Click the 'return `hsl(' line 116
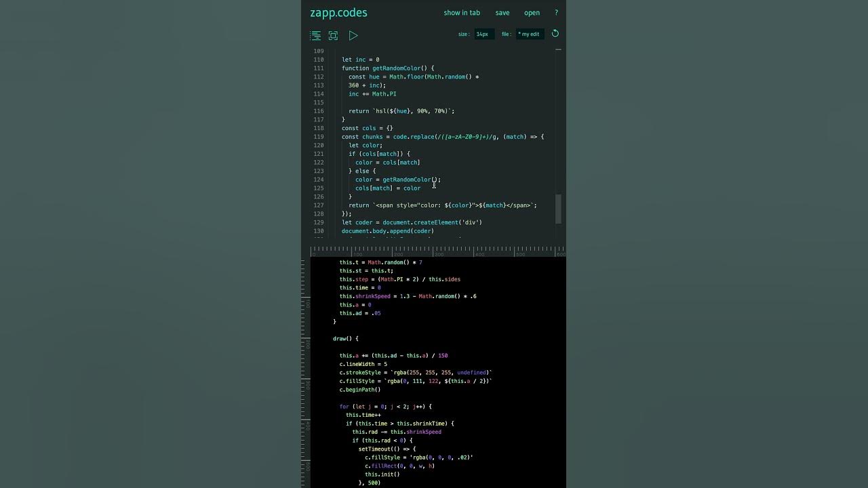The height and width of the screenshot is (488, 868). click(401, 111)
